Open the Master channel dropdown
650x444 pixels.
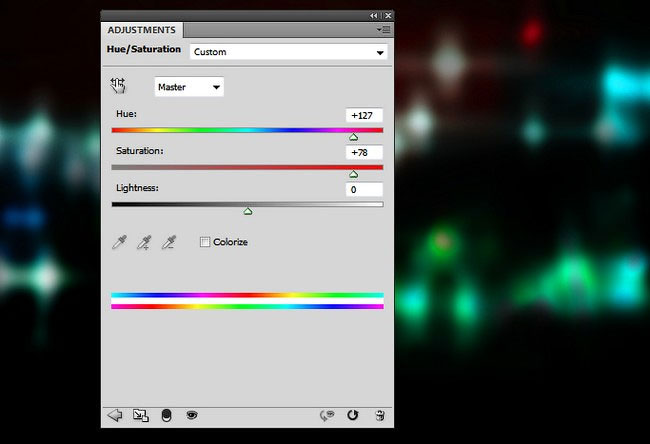[189, 87]
